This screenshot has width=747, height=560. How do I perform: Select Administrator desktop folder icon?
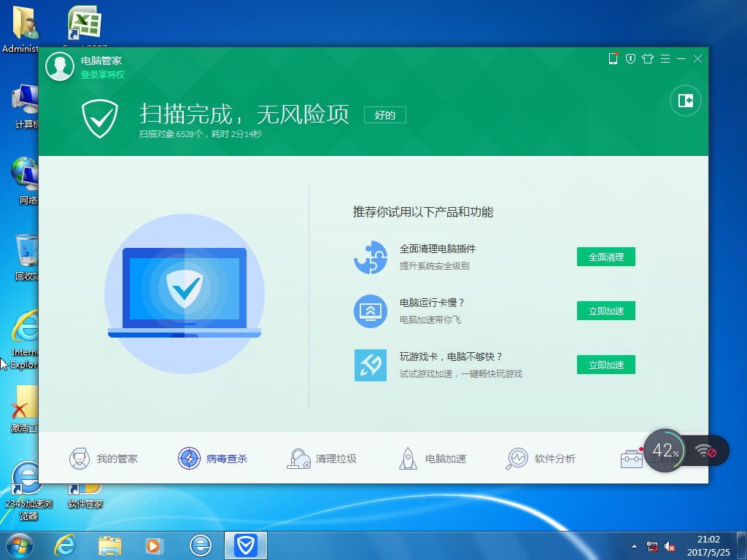click(20, 28)
